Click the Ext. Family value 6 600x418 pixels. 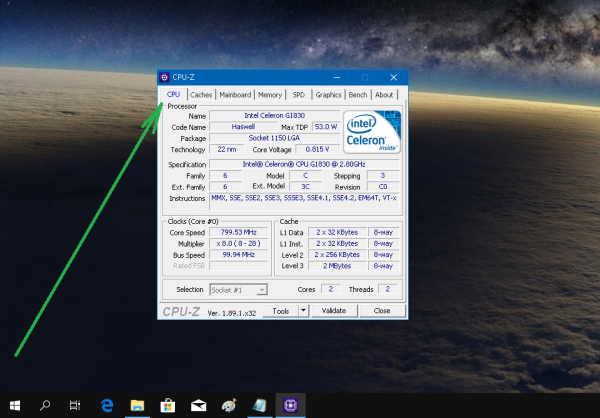point(225,187)
